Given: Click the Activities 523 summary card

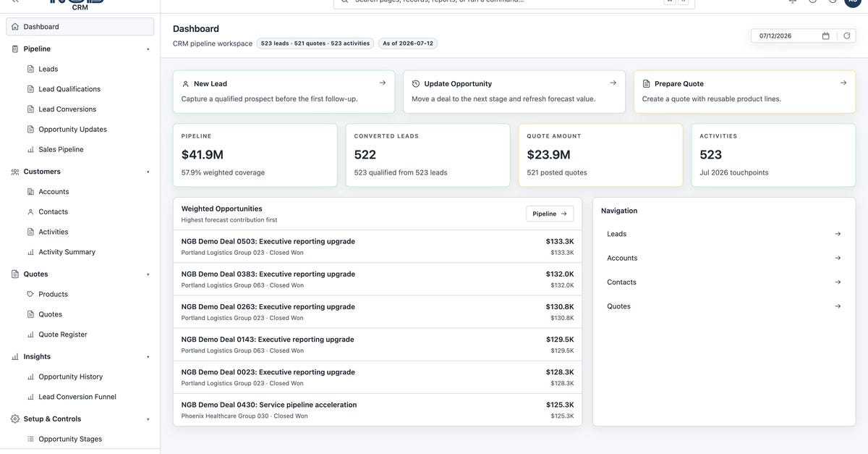Looking at the screenshot, I should tap(773, 155).
